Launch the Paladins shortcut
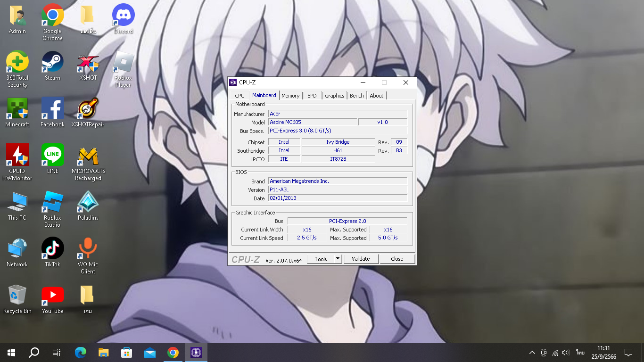Viewport: 644px width, 362px height. coord(88,206)
